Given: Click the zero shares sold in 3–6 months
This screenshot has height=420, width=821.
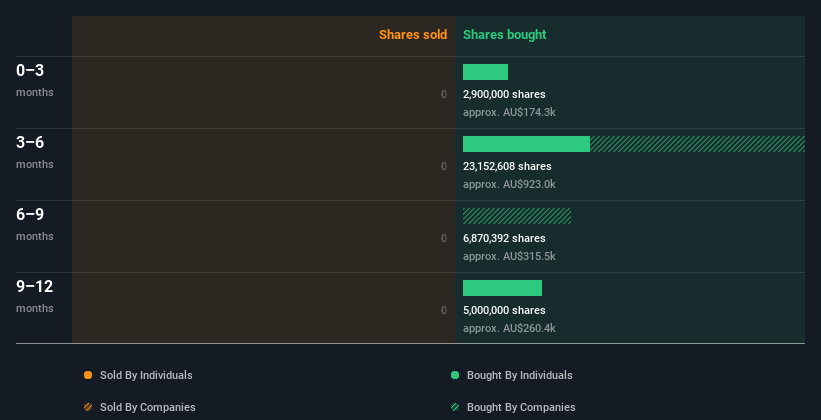Looking at the screenshot, I should (x=444, y=167).
